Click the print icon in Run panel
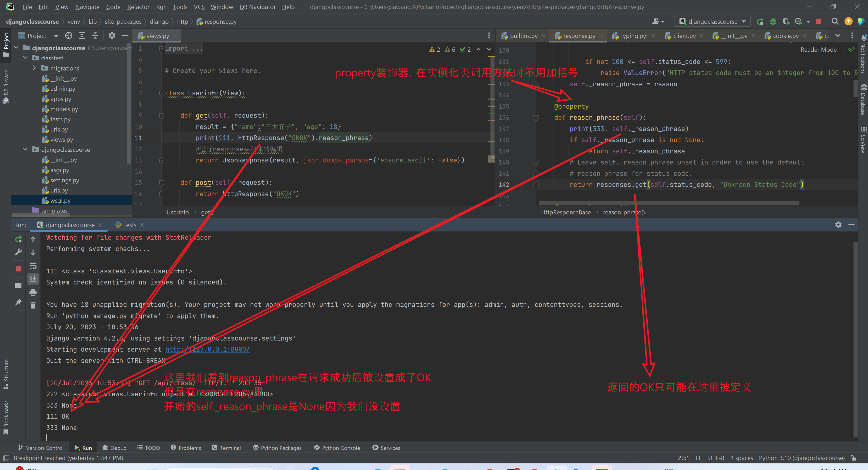The width and height of the screenshot is (868, 470). click(x=33, y=292)
